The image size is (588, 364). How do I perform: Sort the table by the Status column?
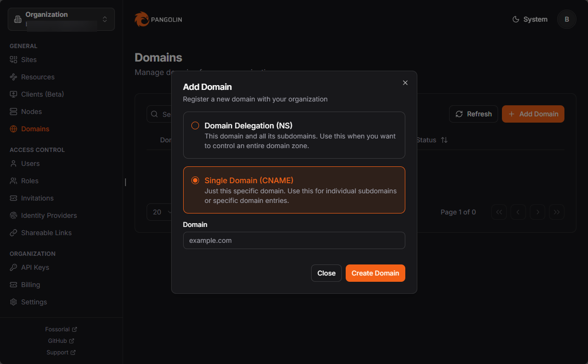432,140
